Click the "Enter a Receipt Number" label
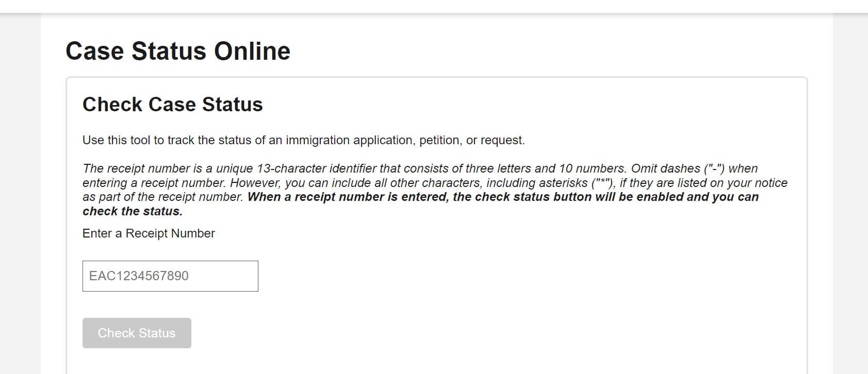This screenshot has height=374, width=868. click(149, 233)
